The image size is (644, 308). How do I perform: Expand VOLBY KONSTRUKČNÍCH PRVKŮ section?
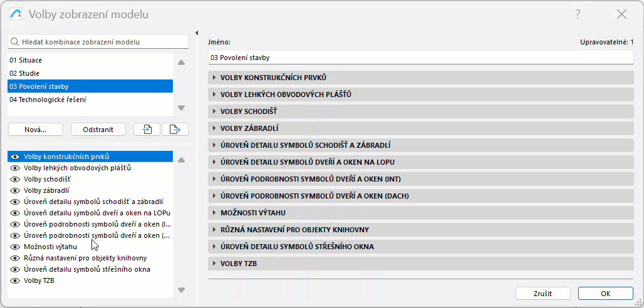421,78
